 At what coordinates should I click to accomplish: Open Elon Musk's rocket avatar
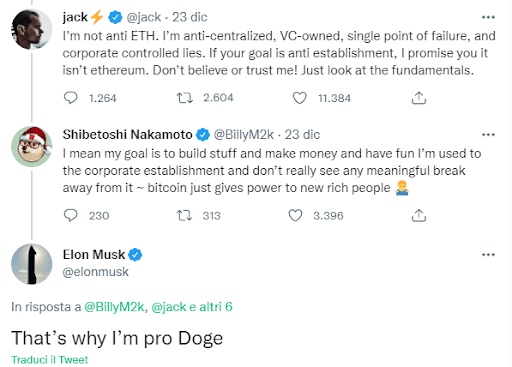32,264
